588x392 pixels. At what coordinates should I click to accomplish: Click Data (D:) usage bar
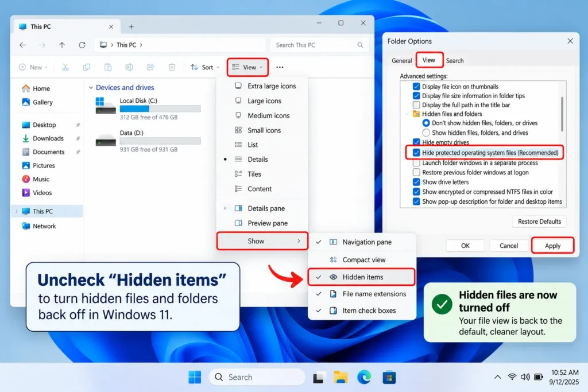pyautogui.click(x=160, y=141)
